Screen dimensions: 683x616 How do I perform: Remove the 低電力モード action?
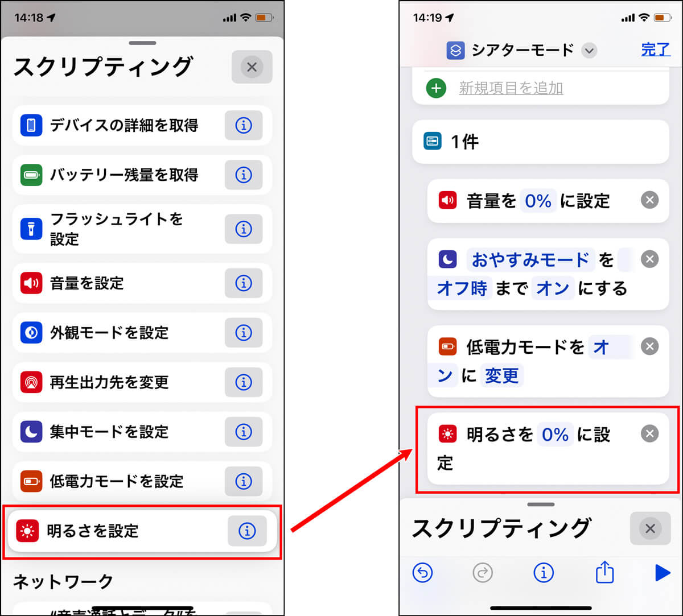(649, 346)
